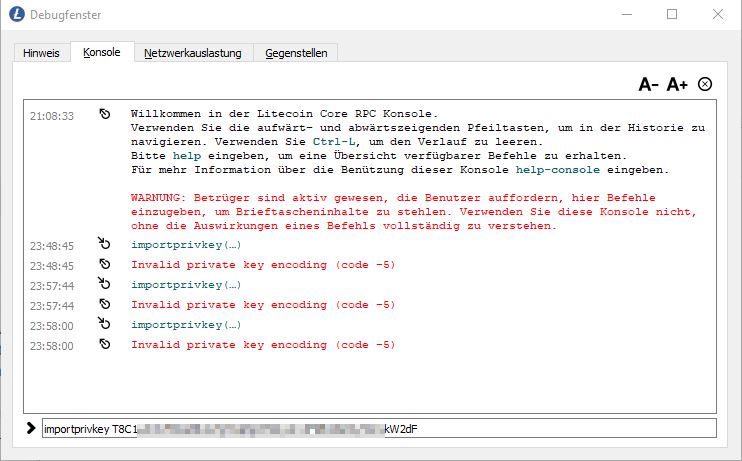Image resolution: width=742 pixels, height=461 pixels.
Task: Increase console font size with A+
Action: [677, 84]
